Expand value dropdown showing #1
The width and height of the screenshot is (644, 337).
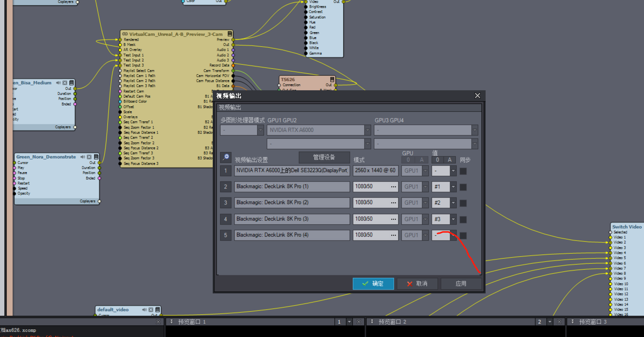click(453, 187)
